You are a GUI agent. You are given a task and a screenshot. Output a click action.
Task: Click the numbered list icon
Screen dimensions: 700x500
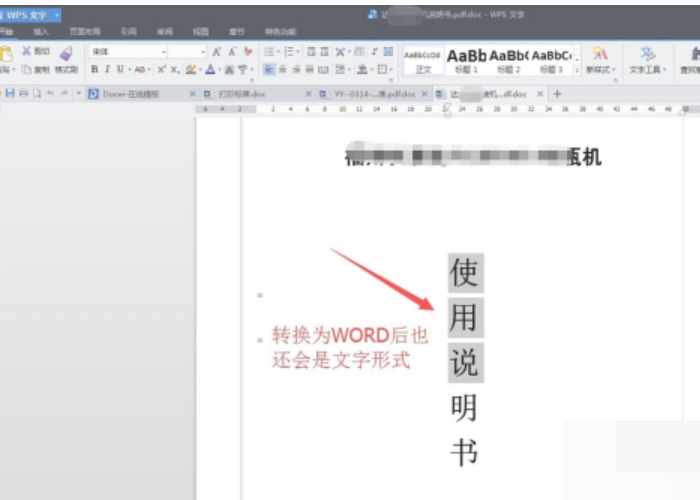click(289, 52)
